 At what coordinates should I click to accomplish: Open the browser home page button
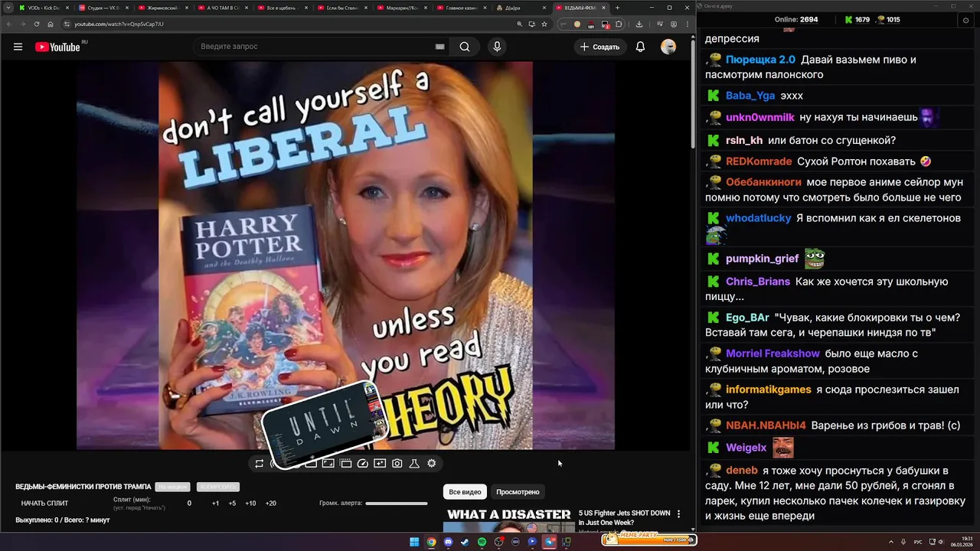pos(50,24)
